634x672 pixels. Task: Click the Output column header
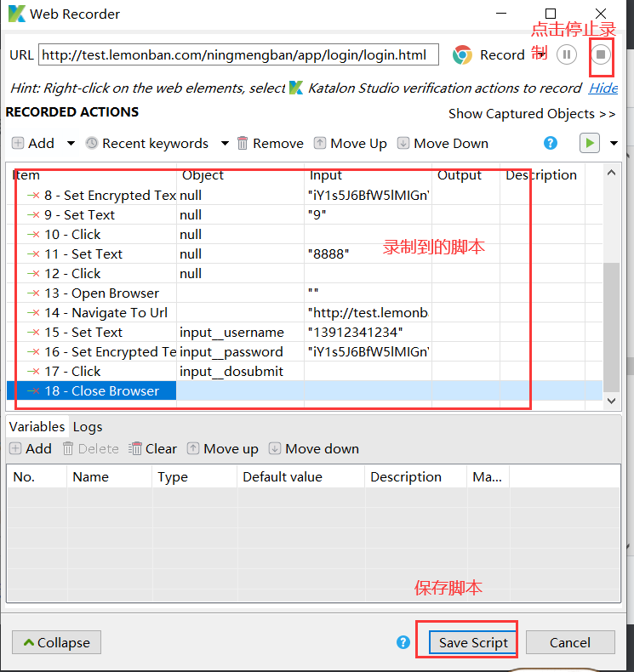[x=466, y=175]
